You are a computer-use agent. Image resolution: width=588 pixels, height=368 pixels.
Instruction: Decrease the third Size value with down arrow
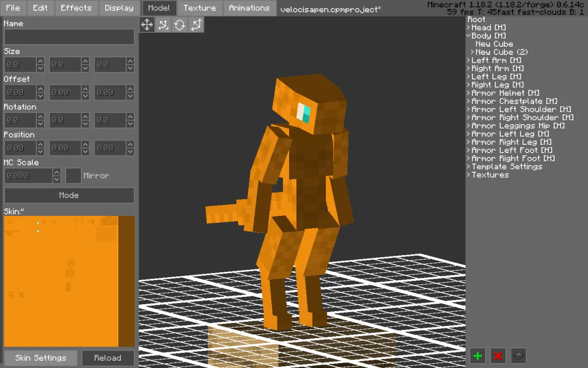coord(130,68)
